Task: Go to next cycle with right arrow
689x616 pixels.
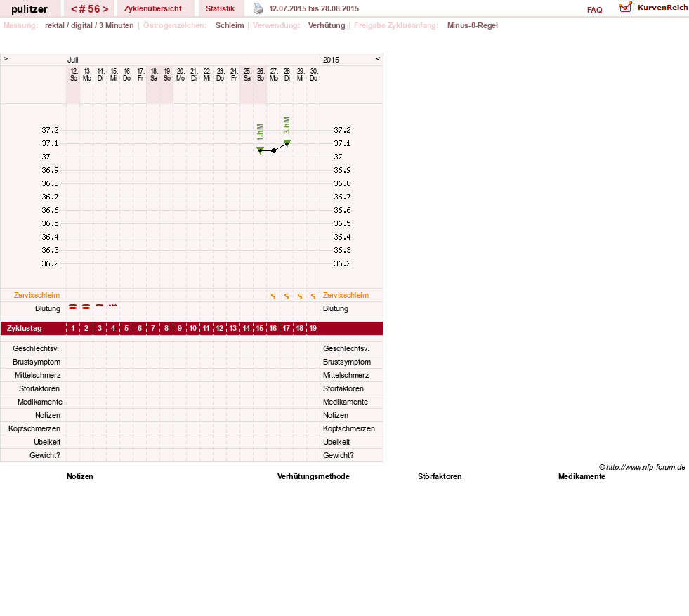Action: pos(105,9)
